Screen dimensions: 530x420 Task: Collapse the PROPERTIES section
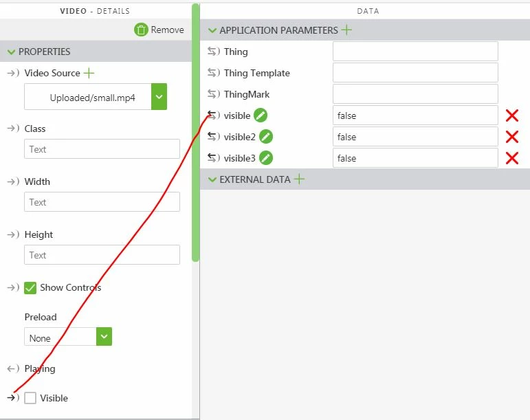(x=12, y=52)
